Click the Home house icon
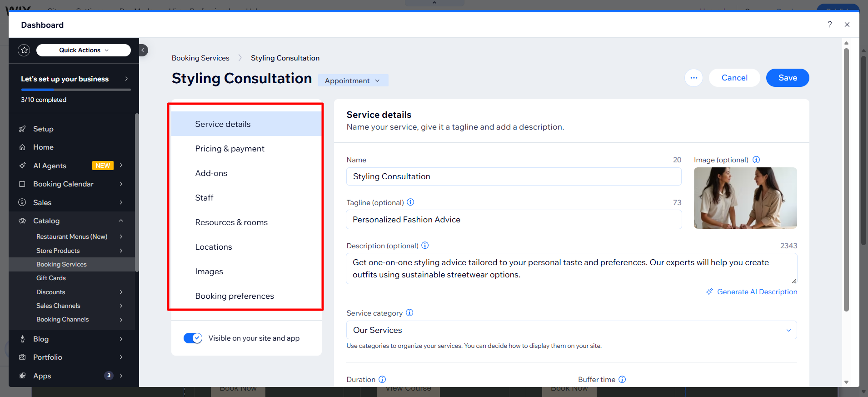 point(22,147)
